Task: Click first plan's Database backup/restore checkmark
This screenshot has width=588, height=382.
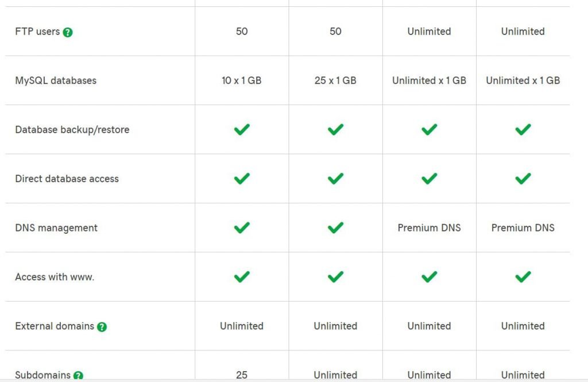Action: click(x=242, y=129)
